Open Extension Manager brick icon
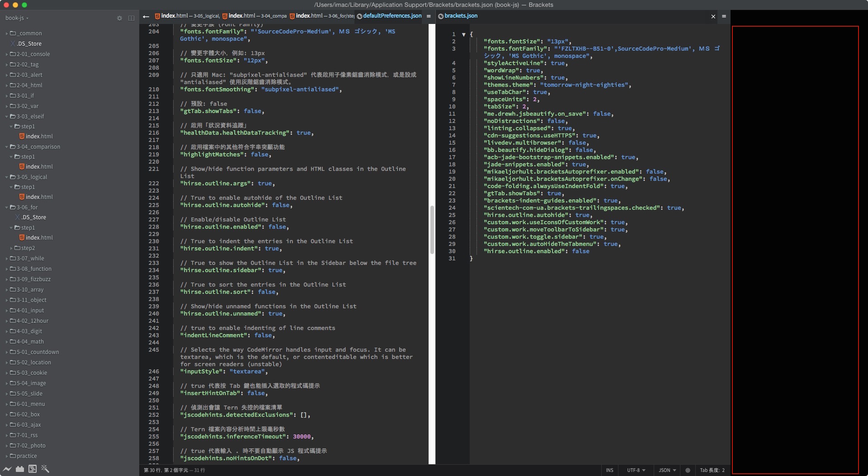Viewport: 868px width, 476px height. click(x=20, y=469)
